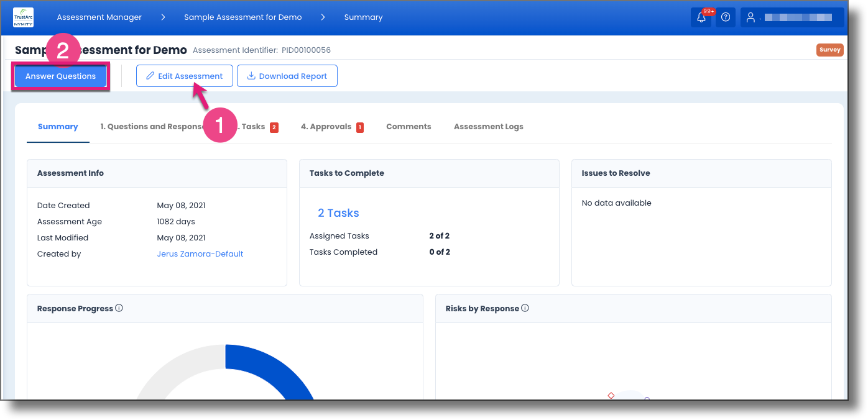
Task: Click the 1082 days assessment age value
Action: click(176, 222)
